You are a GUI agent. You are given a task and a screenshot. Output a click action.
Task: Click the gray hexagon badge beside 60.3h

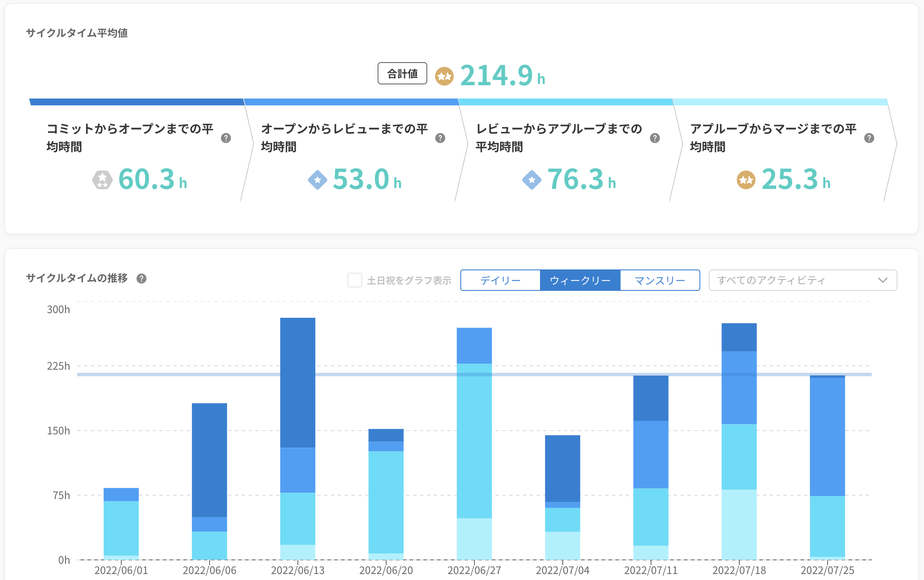(x=102, y=180)
